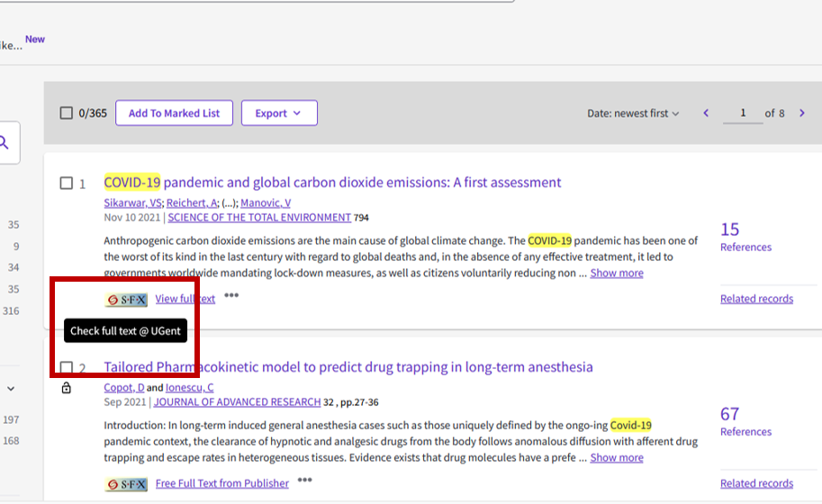The width and height of the screenshot is (822, 504).
Task: Click author Sikarwar, VS
Action: pyautogui.click(x=132, y=202)
